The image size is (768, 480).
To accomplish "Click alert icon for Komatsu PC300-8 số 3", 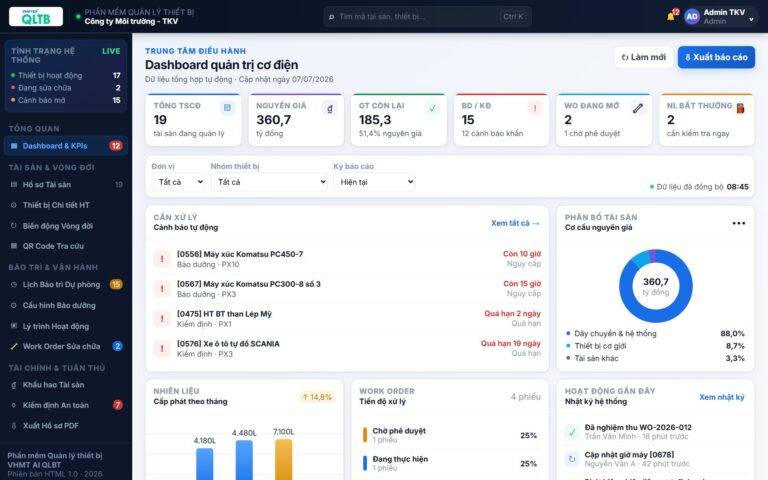I will click(162, 288).
